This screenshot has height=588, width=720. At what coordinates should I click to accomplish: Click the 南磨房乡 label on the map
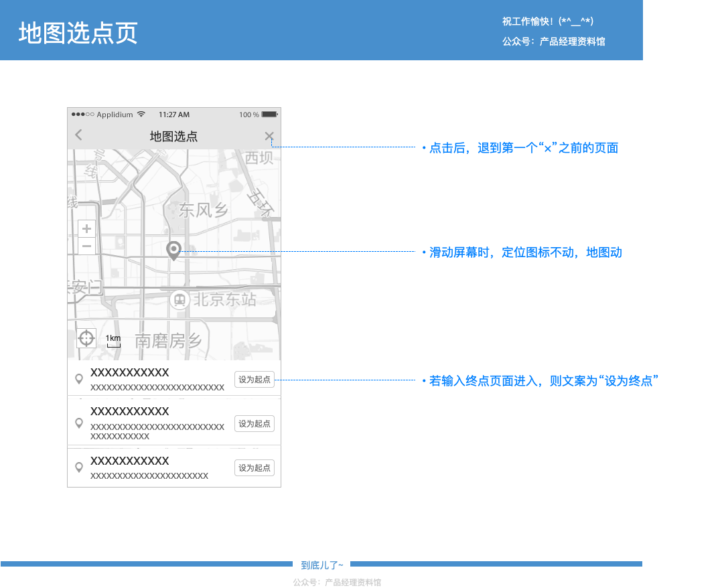168,341
